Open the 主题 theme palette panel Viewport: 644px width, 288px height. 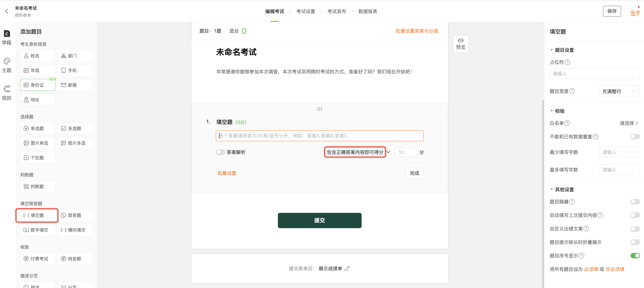coord(7,65)
